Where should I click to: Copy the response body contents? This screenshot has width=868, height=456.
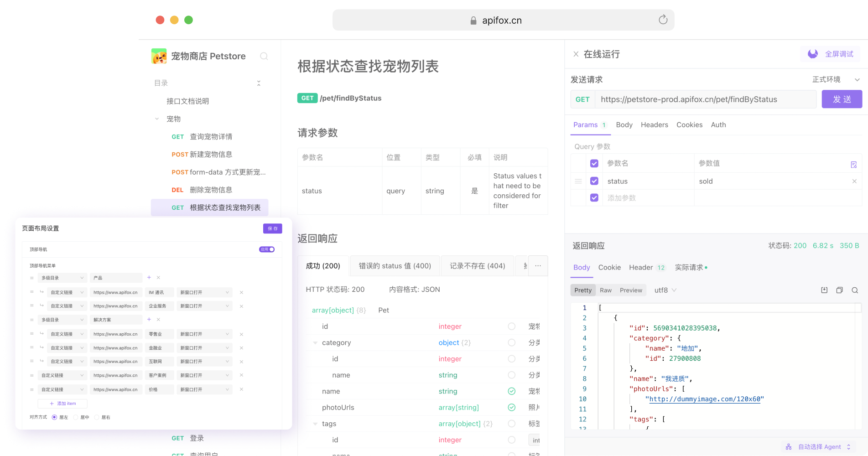[x=839, y=290]
